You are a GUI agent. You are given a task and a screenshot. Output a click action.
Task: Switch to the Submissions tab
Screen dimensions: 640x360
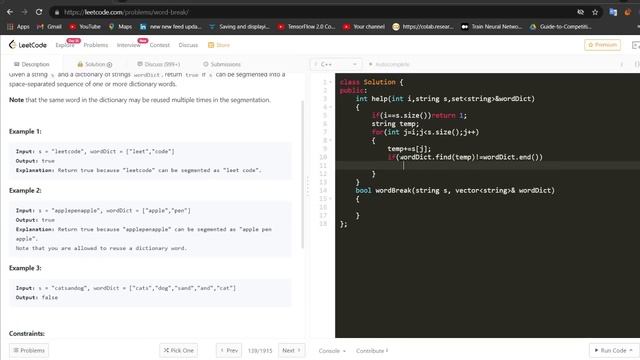coord(222,64)
